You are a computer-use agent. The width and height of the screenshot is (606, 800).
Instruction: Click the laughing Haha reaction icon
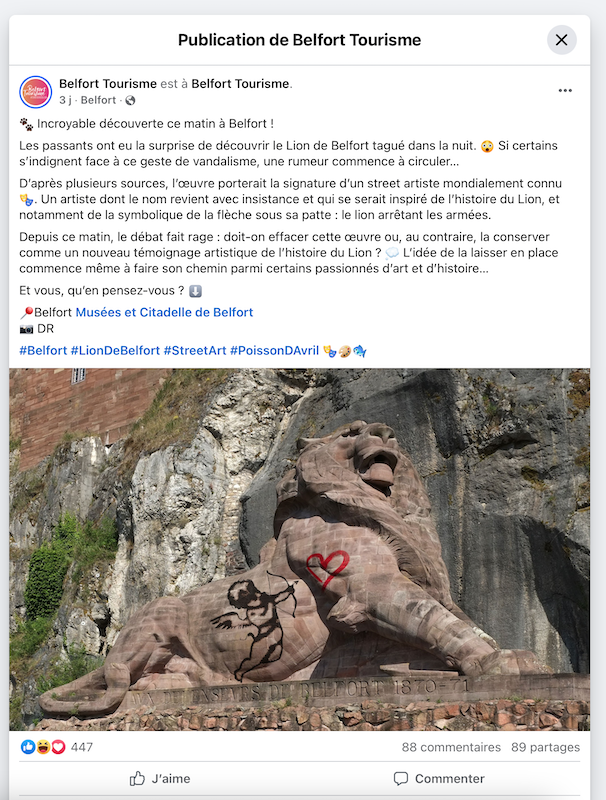pyautogui.click(x=43, y=747)
